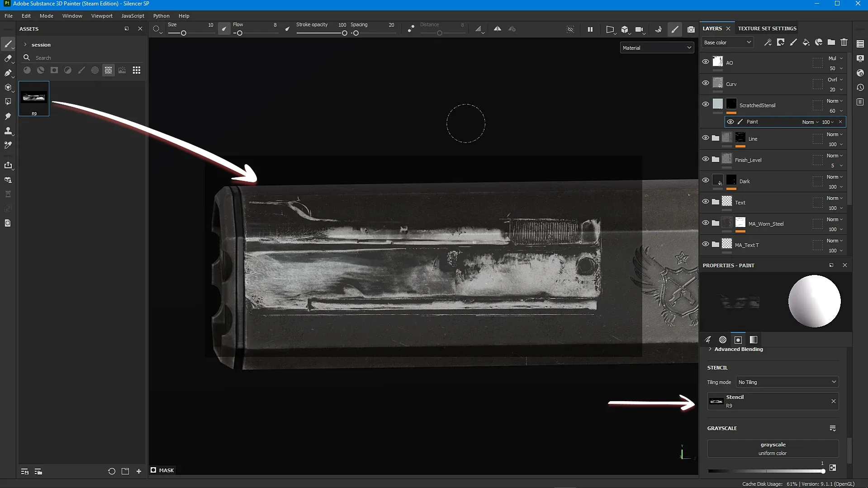This screenshot has height=488, width=868.
Task: Open the Mode menu
Action: coord(47,16)
